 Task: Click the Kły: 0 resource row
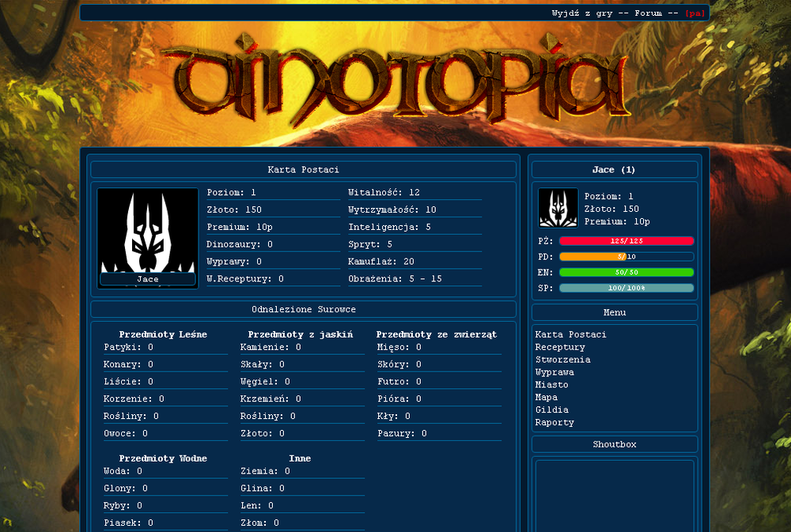439,416
